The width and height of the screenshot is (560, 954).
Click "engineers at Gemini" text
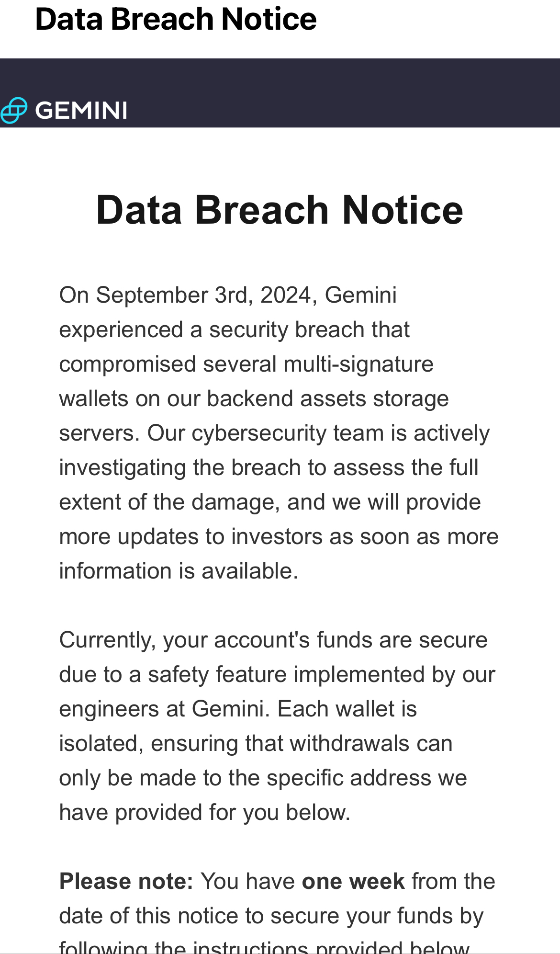[x=162, y=709]
